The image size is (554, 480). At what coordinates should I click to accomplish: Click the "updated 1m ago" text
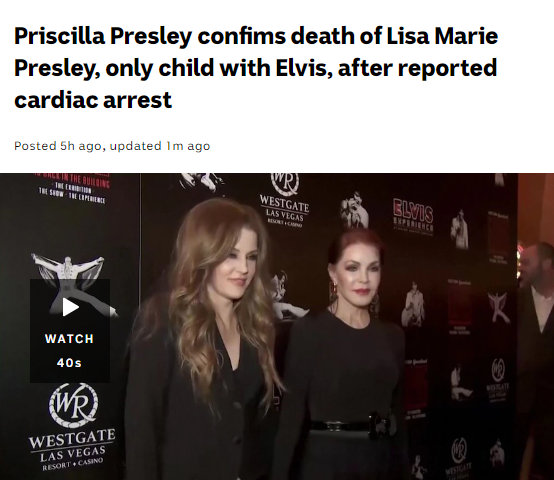coord(160,146)
